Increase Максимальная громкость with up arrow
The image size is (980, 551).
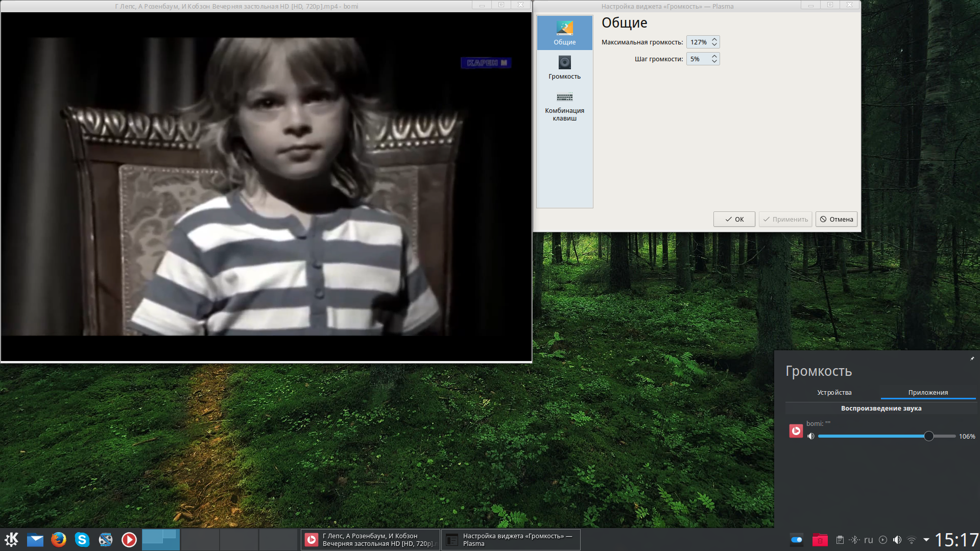714,39
